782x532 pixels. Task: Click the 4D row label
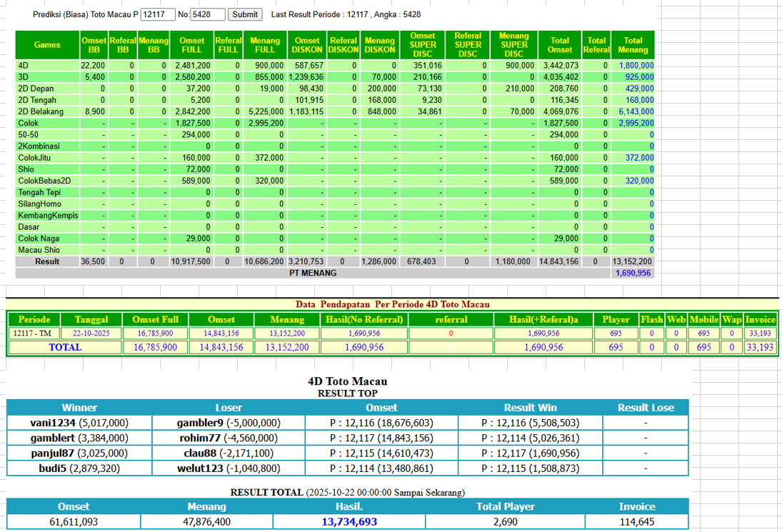(24, 65)
